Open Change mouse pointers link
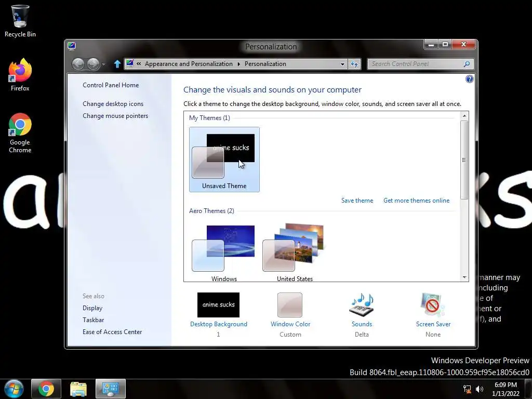Viewport: 532px width, 399px height. (x=115, y=116)
